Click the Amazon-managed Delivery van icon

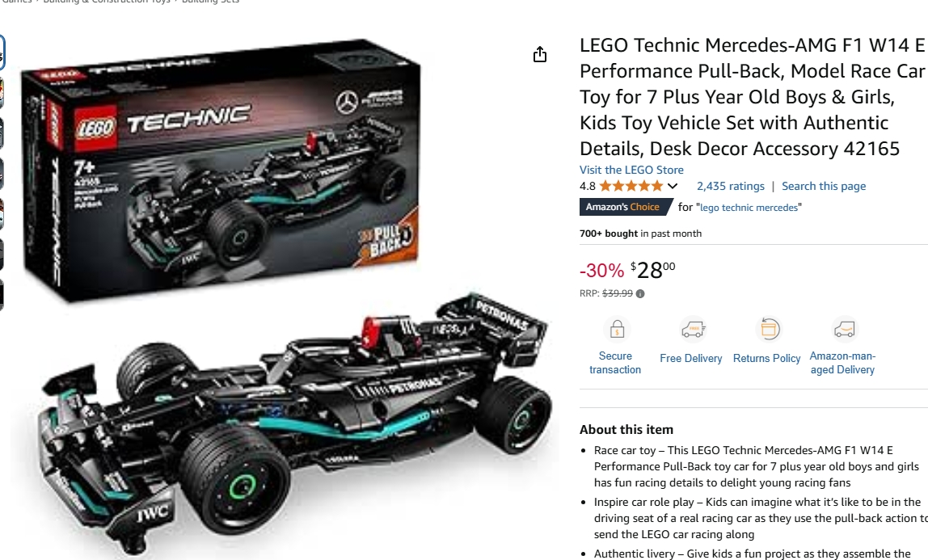coord(845,329)
